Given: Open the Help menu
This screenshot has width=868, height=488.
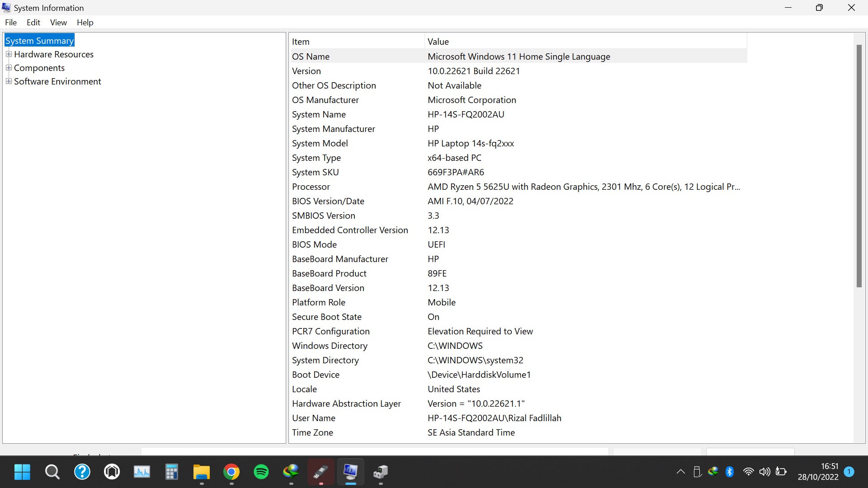Looking at the screenshot, I should [x=85, y=23].
